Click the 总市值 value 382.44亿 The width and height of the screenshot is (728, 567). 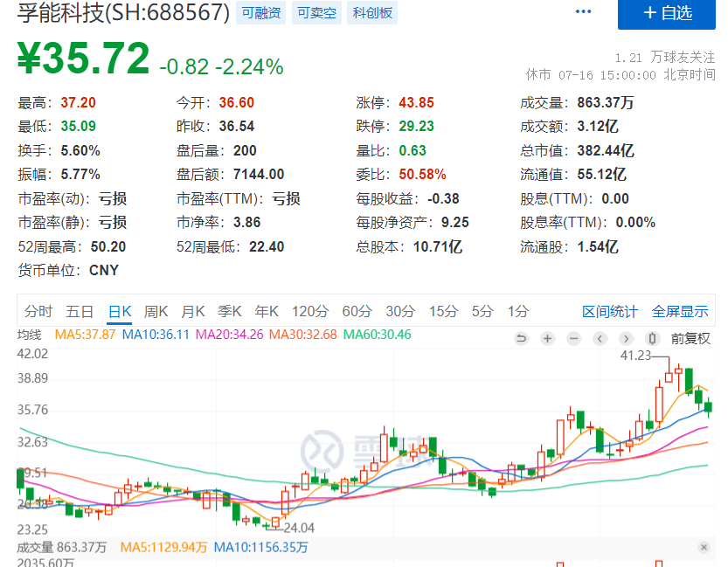(606, 150)
